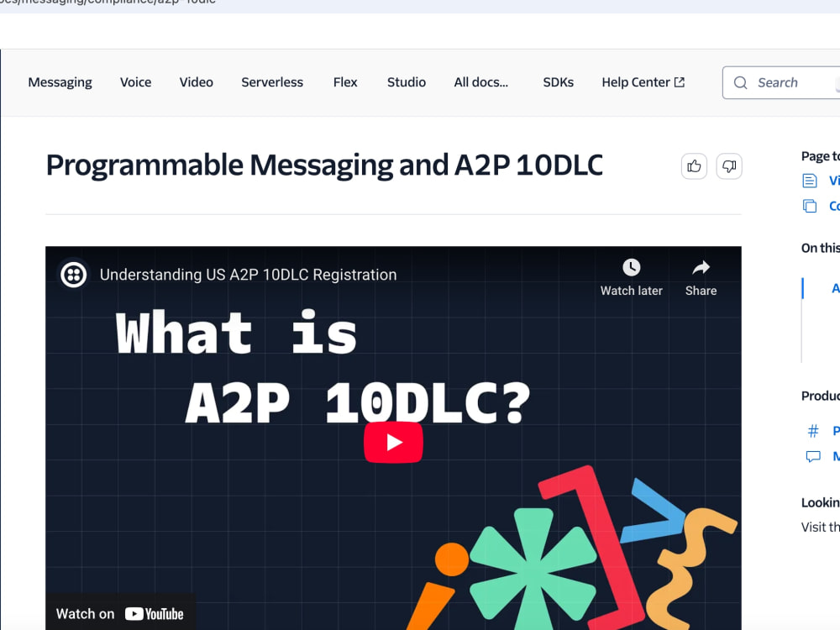Click the video Share arrow icon
Image resolution: width=840 pixels, height=630 pixels.
(701, 267)
